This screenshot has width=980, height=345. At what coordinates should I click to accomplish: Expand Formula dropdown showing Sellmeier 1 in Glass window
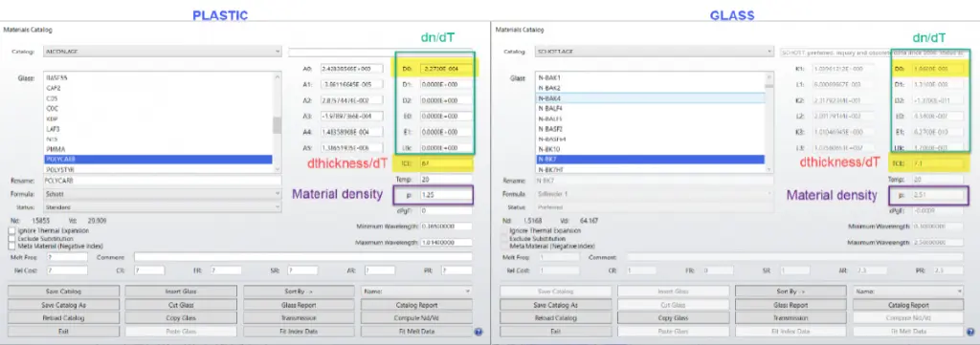click(655, 194)
